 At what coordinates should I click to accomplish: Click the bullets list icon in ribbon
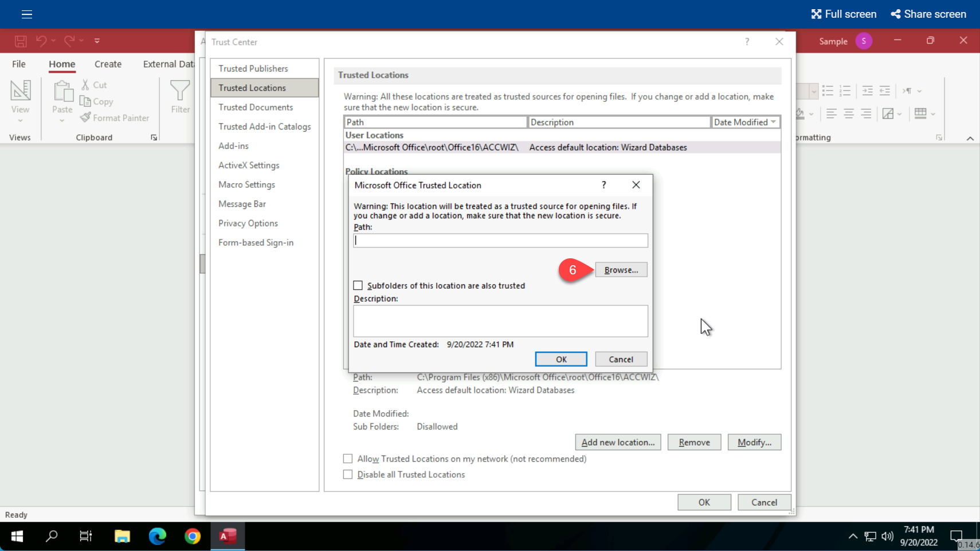click(x=828, y=90)
